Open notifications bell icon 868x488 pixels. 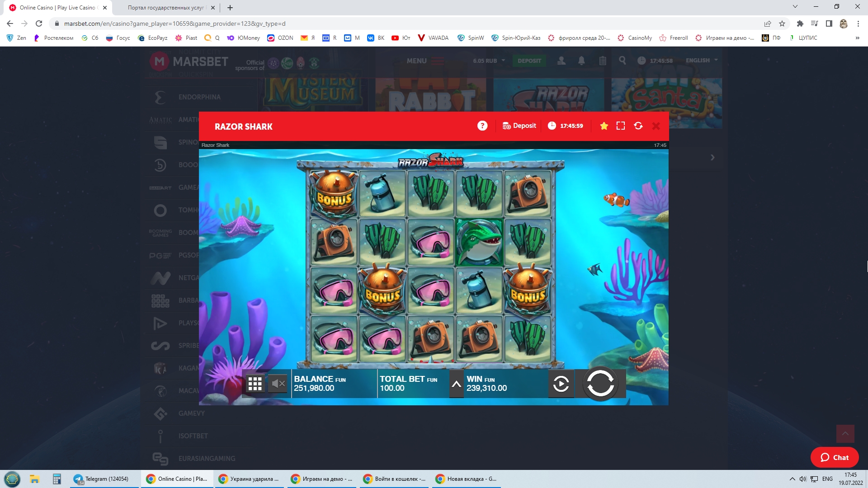(x=581, y=61)
